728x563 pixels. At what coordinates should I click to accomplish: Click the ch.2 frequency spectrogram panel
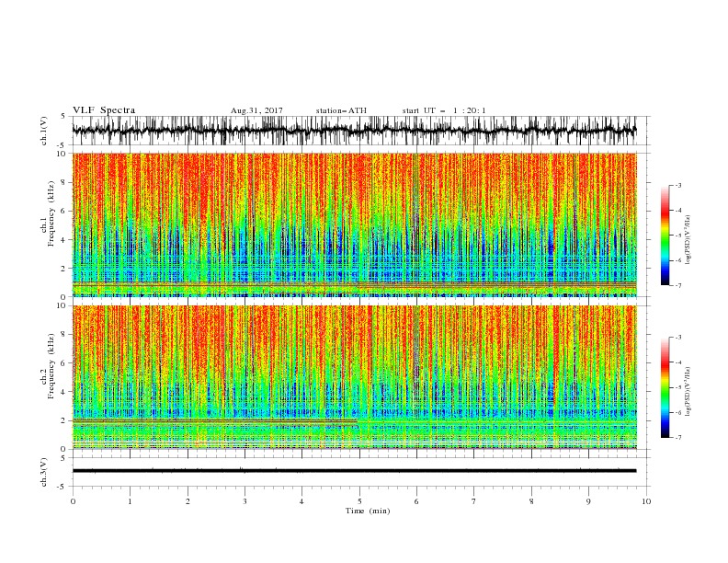pos(354,377)
